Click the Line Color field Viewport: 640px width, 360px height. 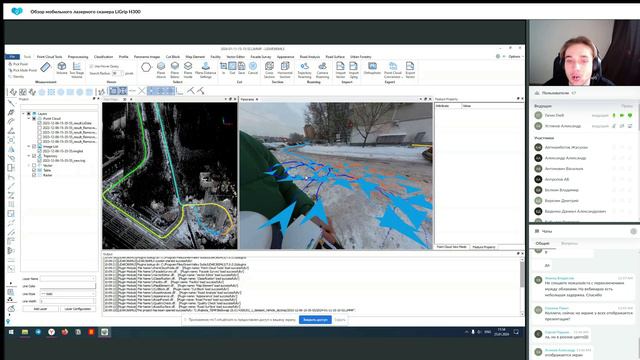67,286
